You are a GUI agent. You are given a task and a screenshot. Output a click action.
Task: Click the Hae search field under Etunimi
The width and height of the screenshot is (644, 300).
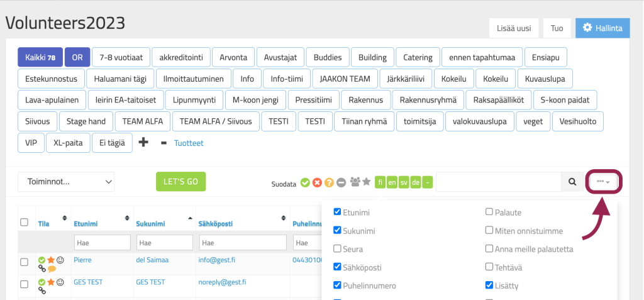[102, 242]
